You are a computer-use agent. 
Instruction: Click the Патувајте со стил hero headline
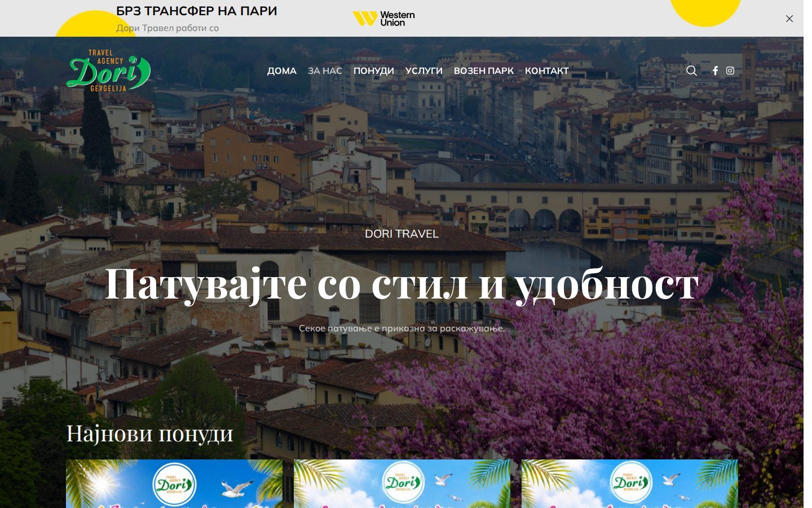coord(401,283)
